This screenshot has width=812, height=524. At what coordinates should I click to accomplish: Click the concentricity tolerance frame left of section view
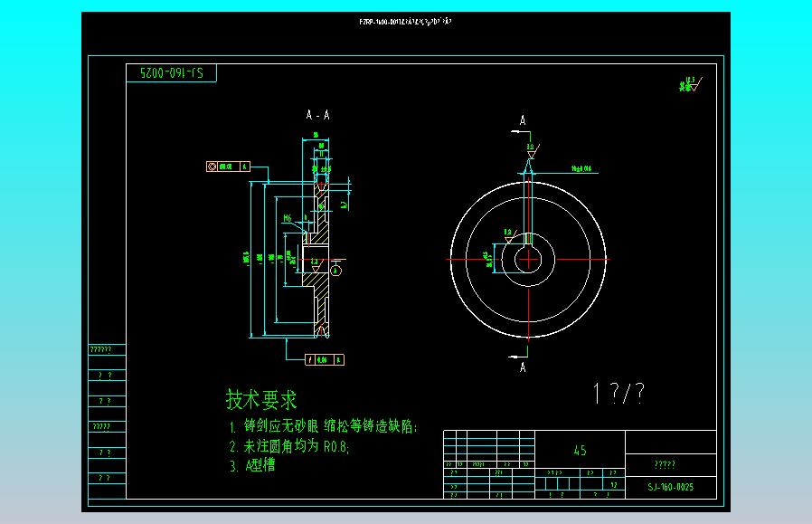click(x=229, y=167)
